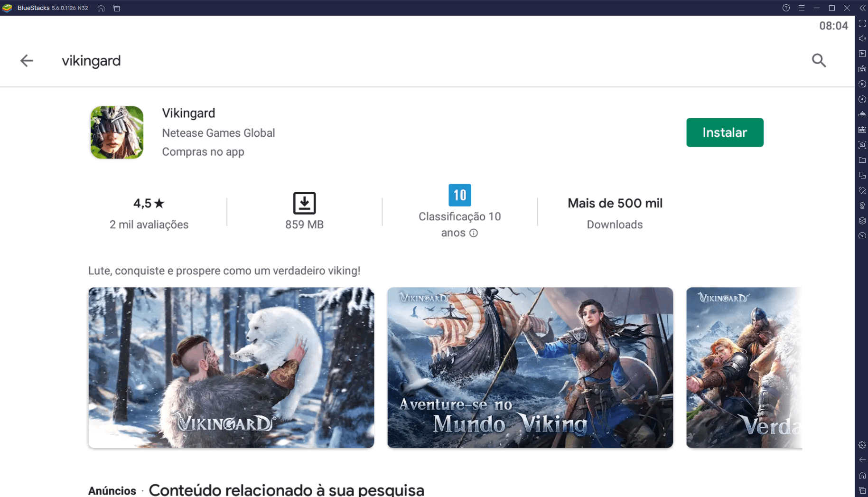The image size is (868, 497).
Task: Open the media folder sidebar icon
Action: pos(862,160)
